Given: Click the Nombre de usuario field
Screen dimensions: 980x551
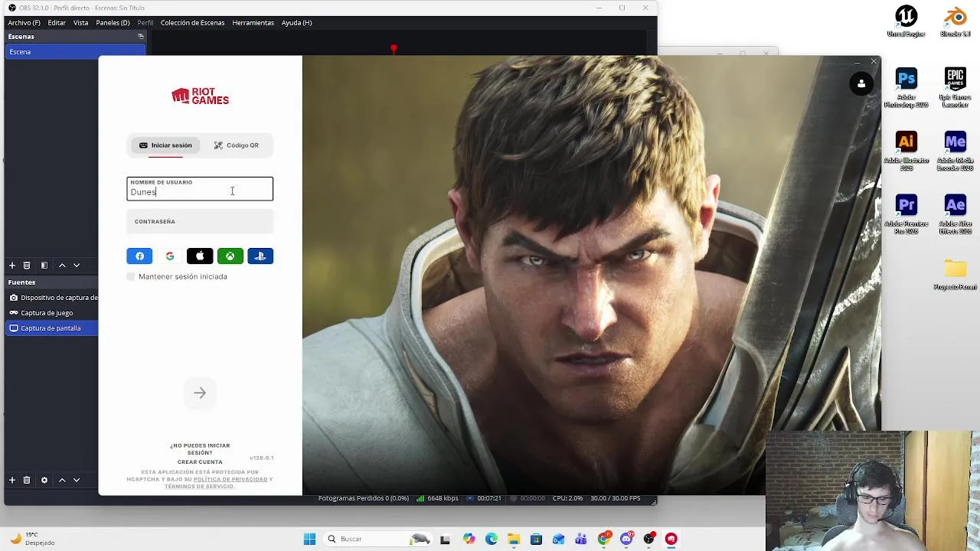Looking at the screenshot, I should 200,189.
